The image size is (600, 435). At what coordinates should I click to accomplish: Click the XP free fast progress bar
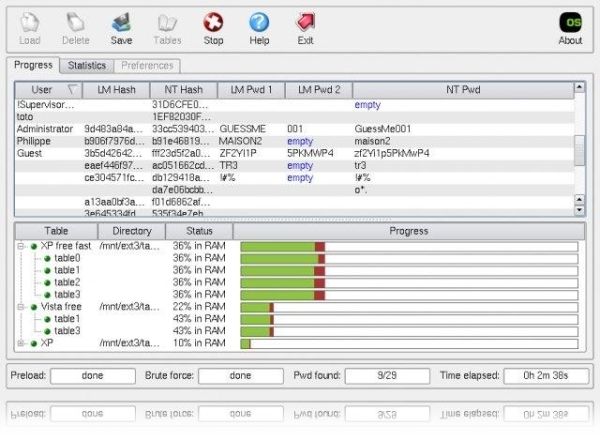[x=408, y=246]
